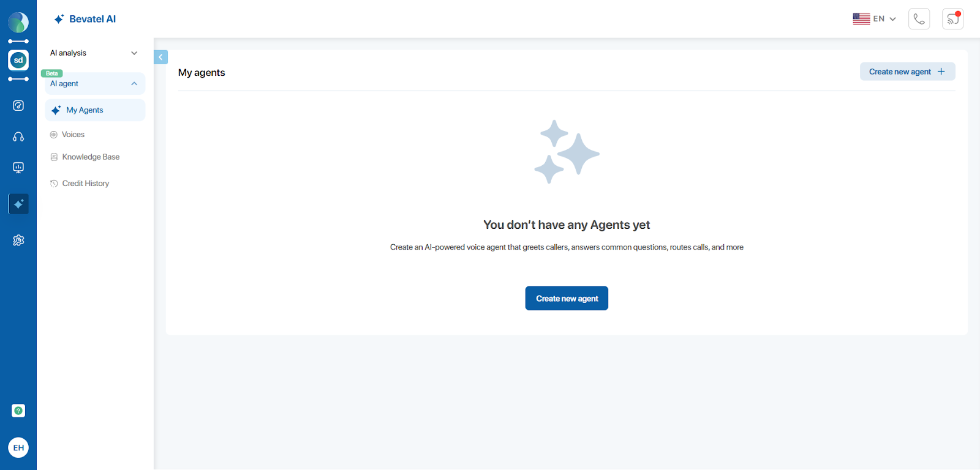Go to Knowledge Base
Image resolution: width=980 pixels, height=470 pixels.
(91, 157)
